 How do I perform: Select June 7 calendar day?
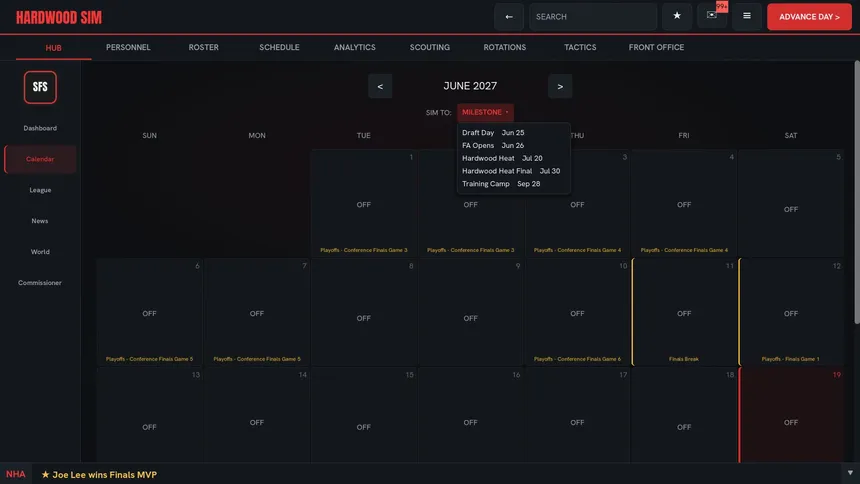pos(257,312)
